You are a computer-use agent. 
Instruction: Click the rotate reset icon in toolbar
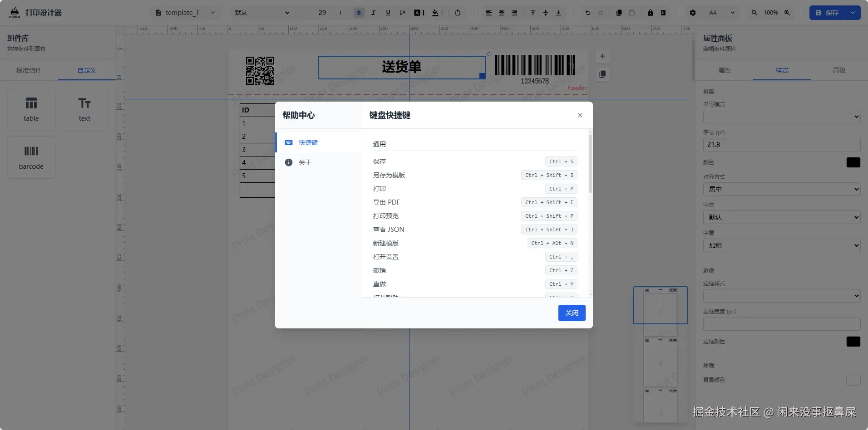point(458,13)
